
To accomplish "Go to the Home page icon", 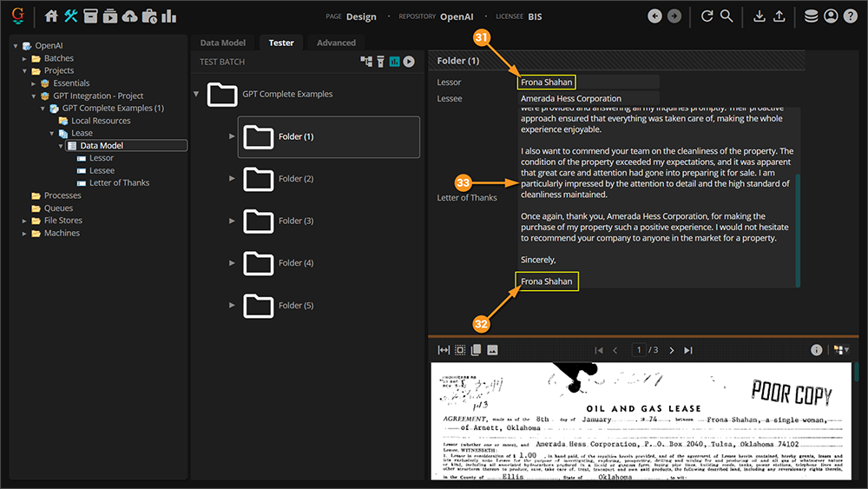I will point(51,16).
